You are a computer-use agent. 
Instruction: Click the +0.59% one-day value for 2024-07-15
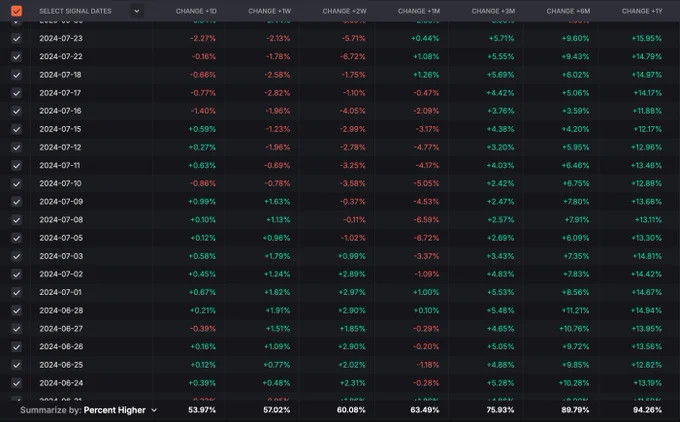pyautogui.click(x=202, y=129)
